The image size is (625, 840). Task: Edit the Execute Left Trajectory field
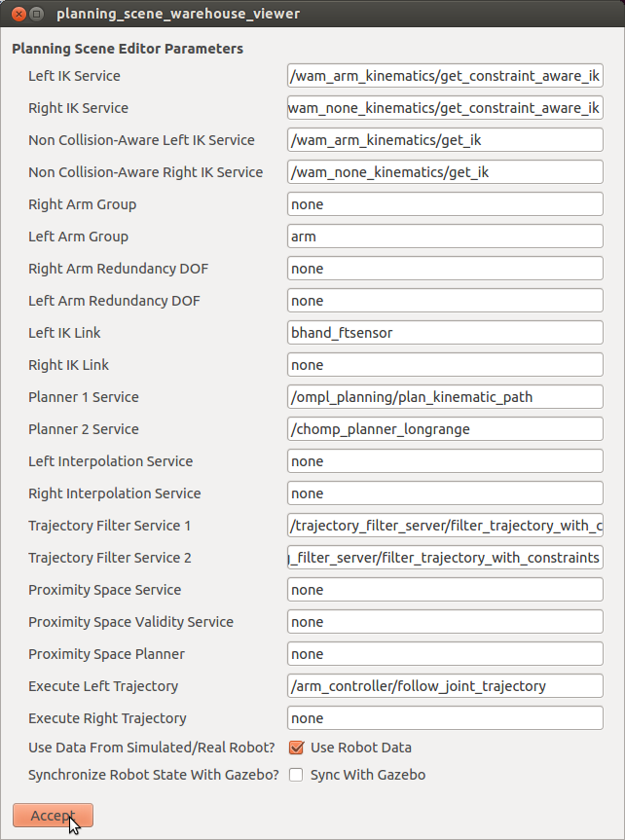445,686
